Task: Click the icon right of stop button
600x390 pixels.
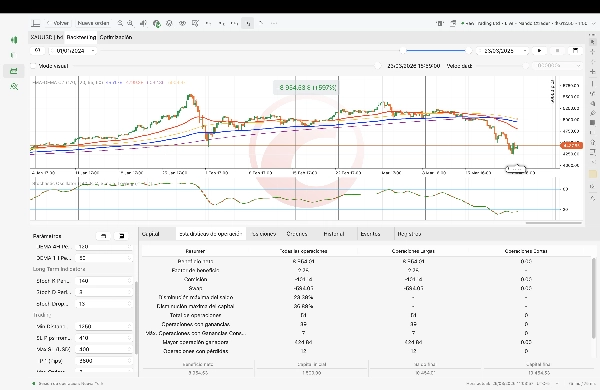Action: click(575, 51)
